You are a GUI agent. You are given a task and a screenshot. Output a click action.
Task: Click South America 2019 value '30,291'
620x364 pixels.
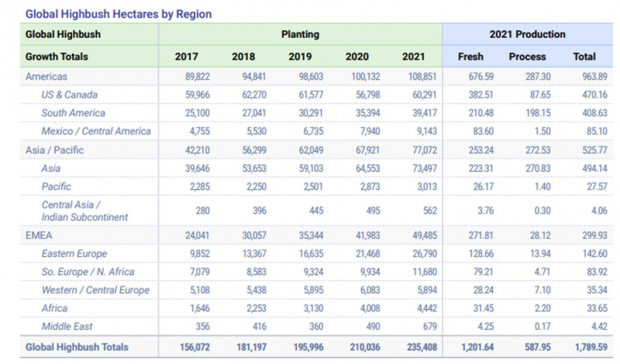311,113
